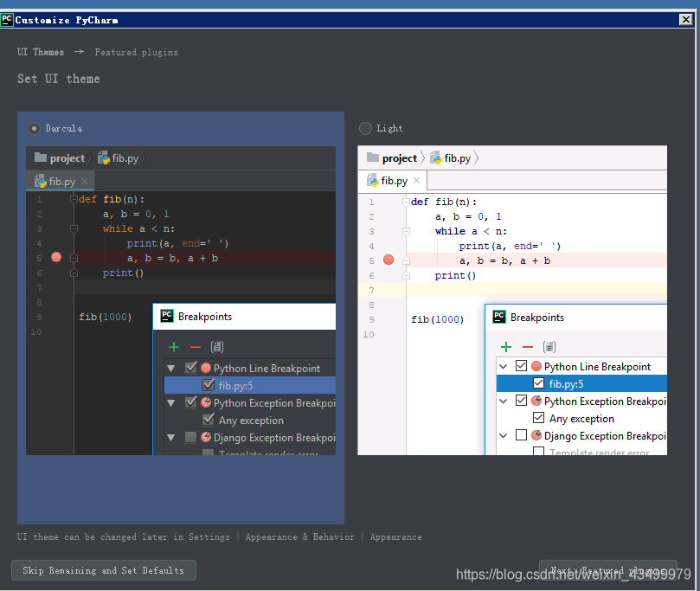Click the group-by icon in Darcula Breakpoints toolbar

[217, 347]
